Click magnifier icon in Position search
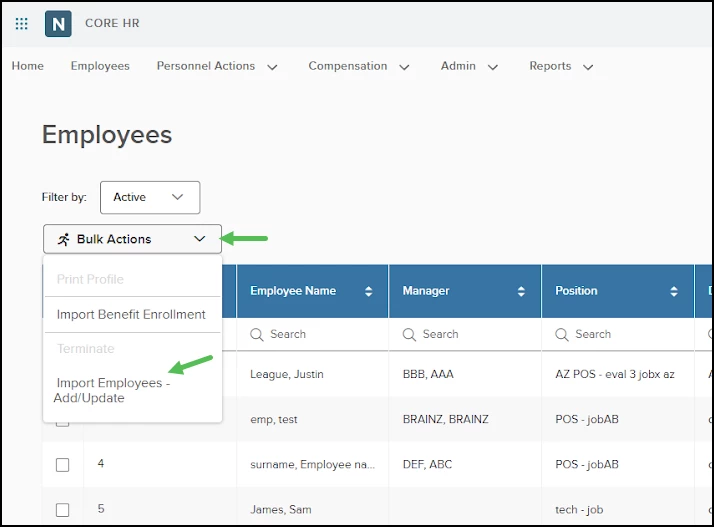The width and height of the screenshot is (714, 527). tap(562, 335)
